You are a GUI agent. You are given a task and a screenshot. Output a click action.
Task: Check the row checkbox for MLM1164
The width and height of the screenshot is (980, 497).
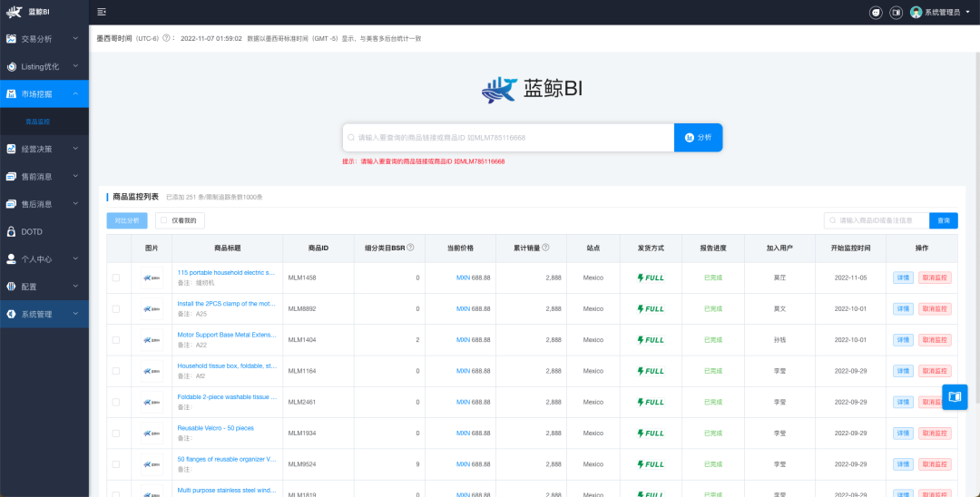115,371
